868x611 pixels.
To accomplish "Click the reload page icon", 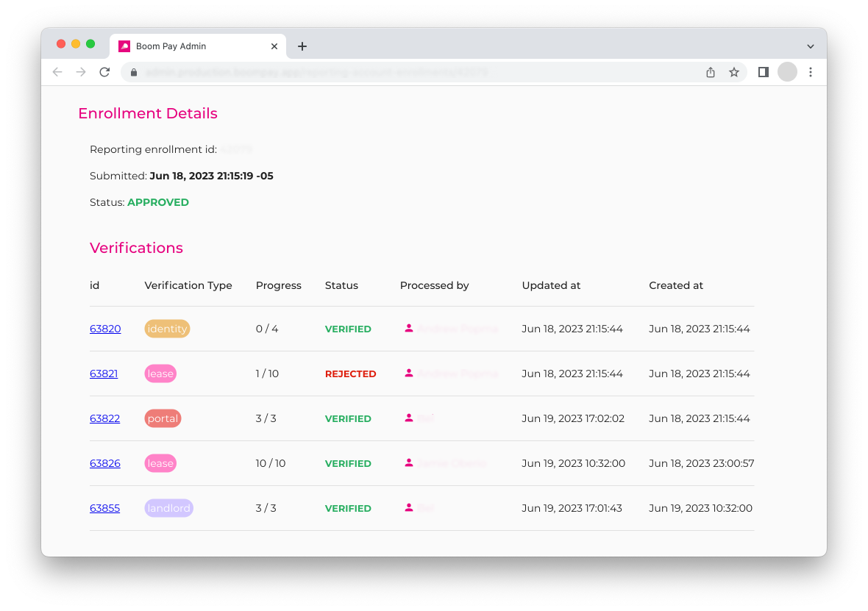I will (x=104, y=72).
